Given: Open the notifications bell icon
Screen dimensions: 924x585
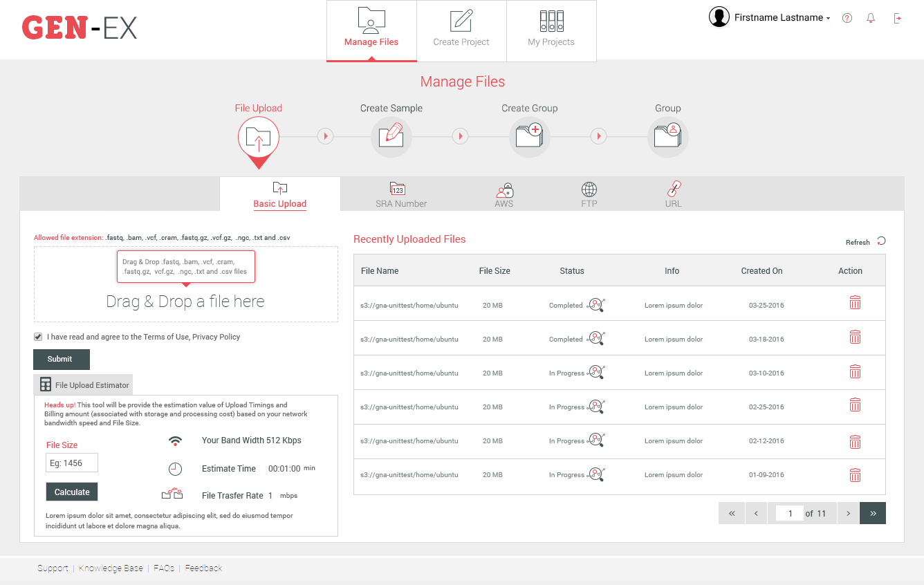Looking at the screenshot, I should [x=871, y=18].
